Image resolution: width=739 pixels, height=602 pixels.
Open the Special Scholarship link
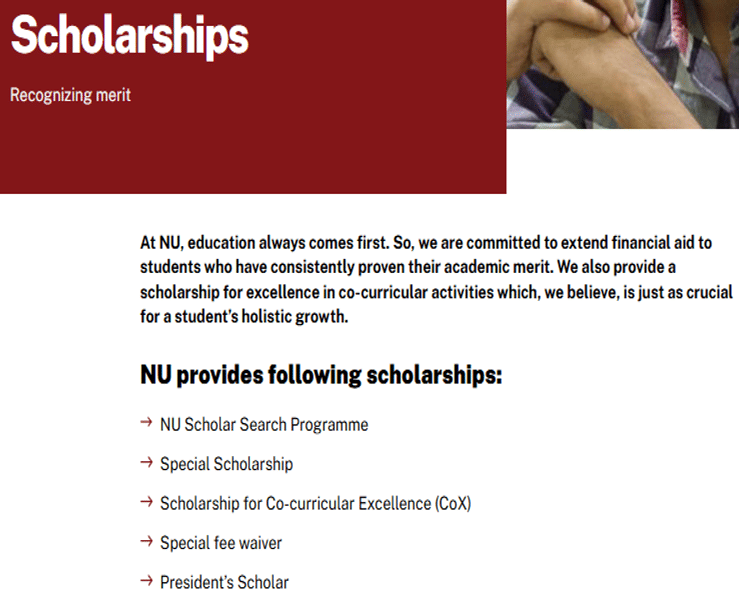coord(226,464)
